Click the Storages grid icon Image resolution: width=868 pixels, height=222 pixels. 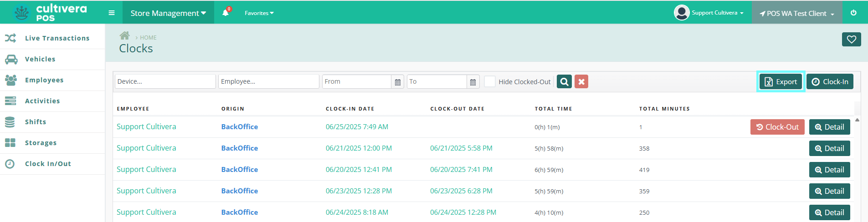click(10, 143)
